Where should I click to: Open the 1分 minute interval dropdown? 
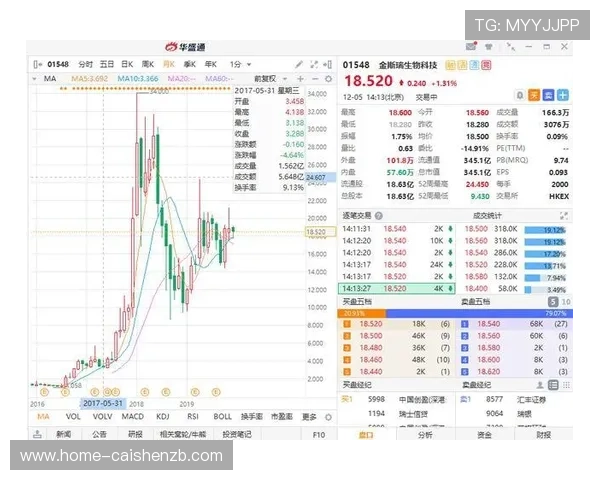(x=240, y=64)
